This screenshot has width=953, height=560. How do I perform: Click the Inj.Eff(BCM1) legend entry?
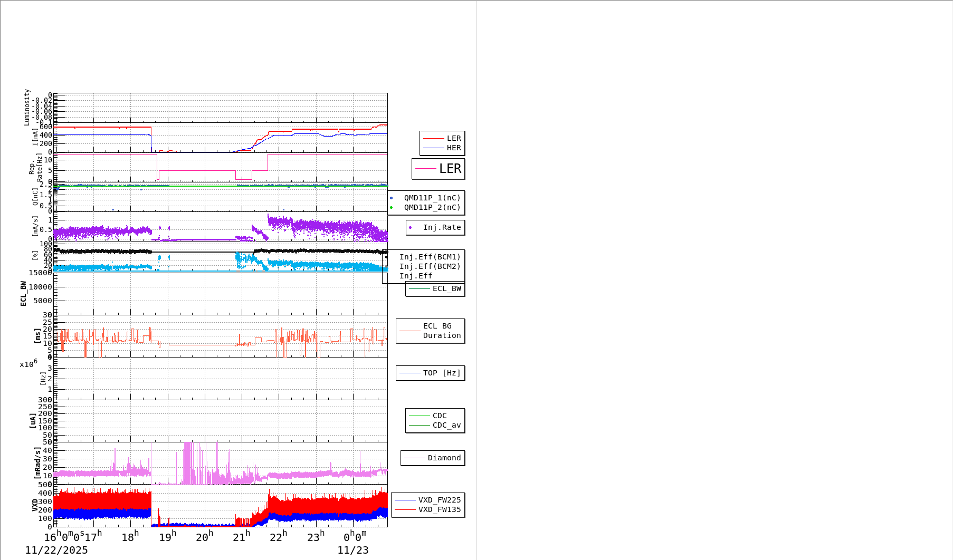(x=430, y=257)
